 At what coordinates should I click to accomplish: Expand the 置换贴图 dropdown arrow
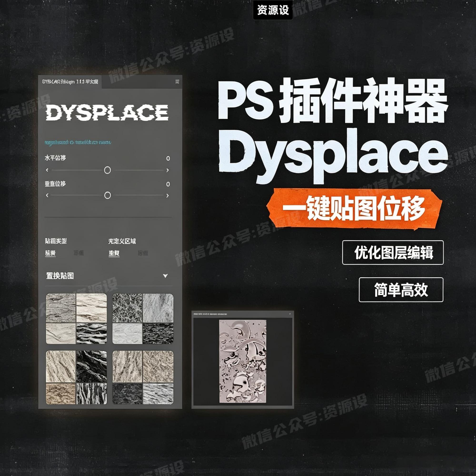[x=165, y=276]
